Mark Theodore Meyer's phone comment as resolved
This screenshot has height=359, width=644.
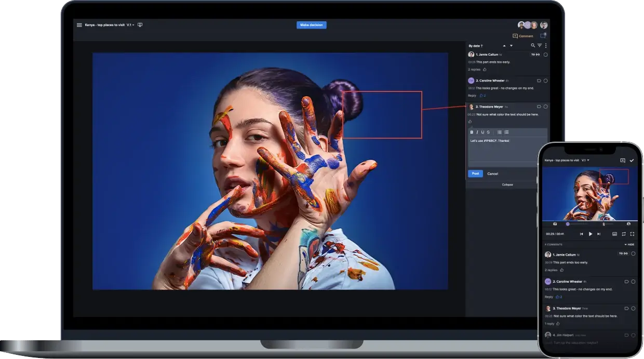point(633,309)
